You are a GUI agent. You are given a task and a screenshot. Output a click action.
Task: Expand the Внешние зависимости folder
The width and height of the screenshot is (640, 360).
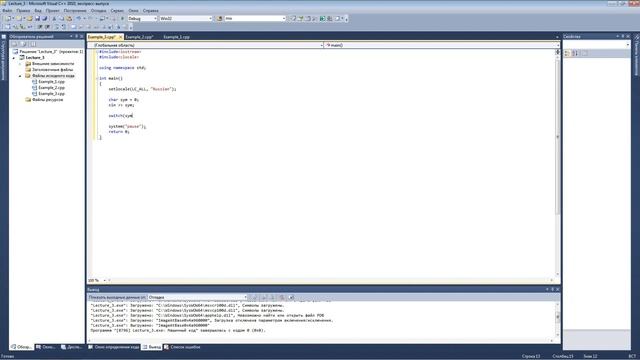pyautogui.click(x=20, y=64)
